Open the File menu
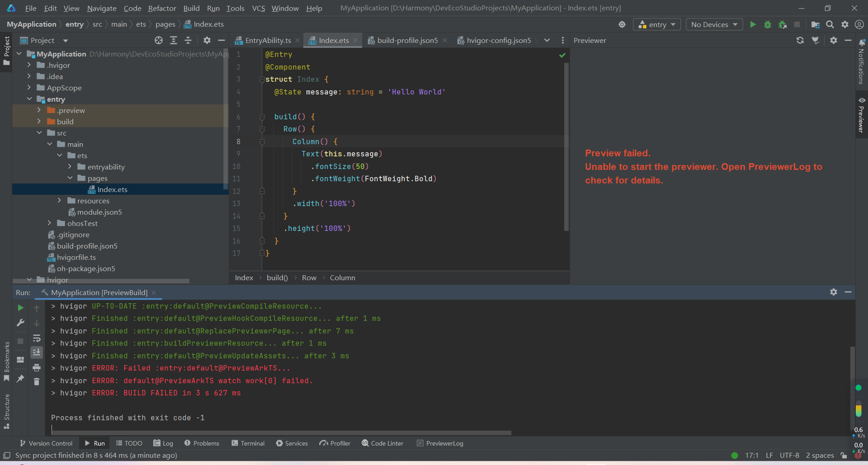Image resolution: width=868 pixels, height=465 pixels. [31, 8]
